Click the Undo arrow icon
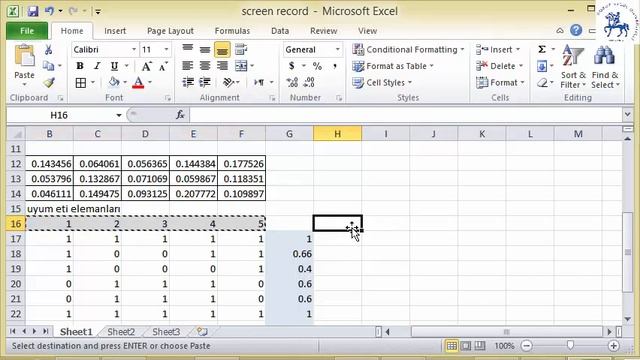Image resolution: width=640 pixels, height=360 pixels. [x=49, y=11]
